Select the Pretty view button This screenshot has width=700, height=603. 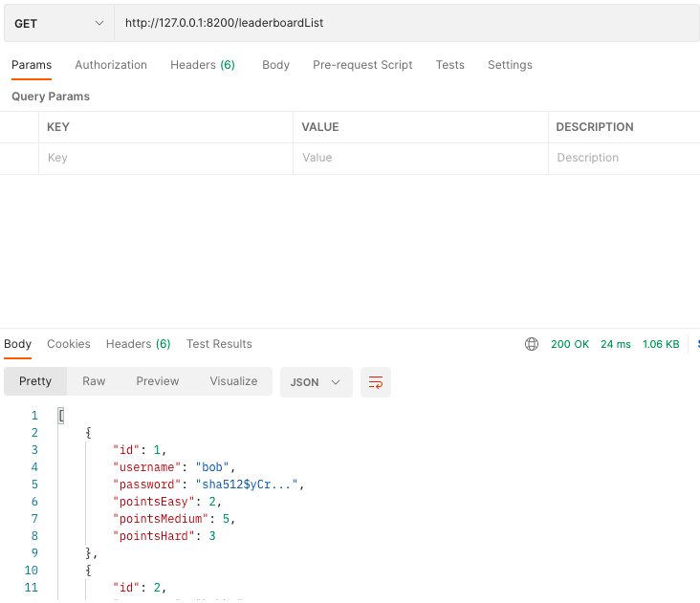[x=35, y=381]
